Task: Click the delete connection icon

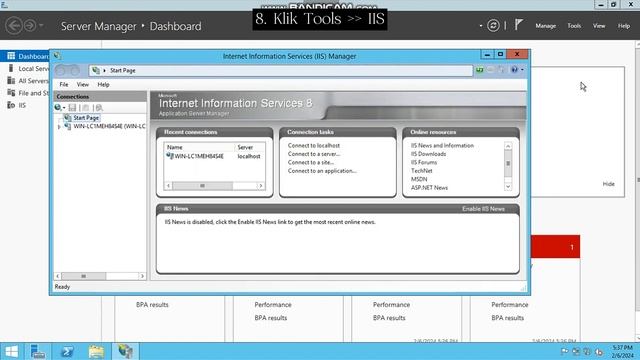Action: coord(98,107)
